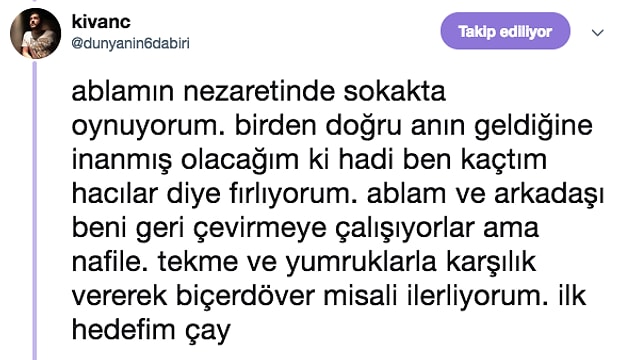Click the word 'oynuyorum.' in the tweet

(149, 128)
